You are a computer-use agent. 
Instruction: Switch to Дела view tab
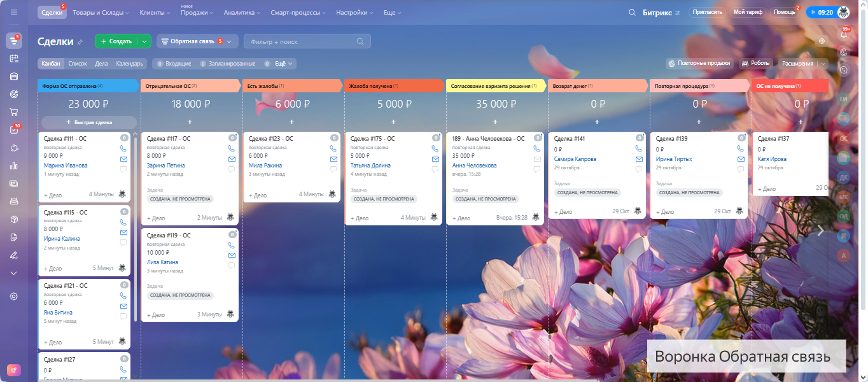click(x=101, y=64)
